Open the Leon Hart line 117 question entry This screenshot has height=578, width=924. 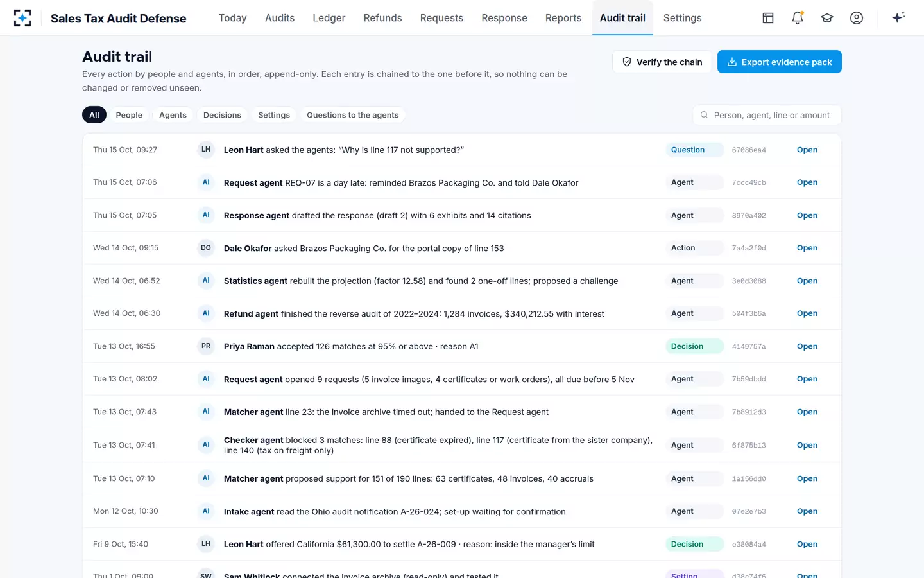point(807,150)
